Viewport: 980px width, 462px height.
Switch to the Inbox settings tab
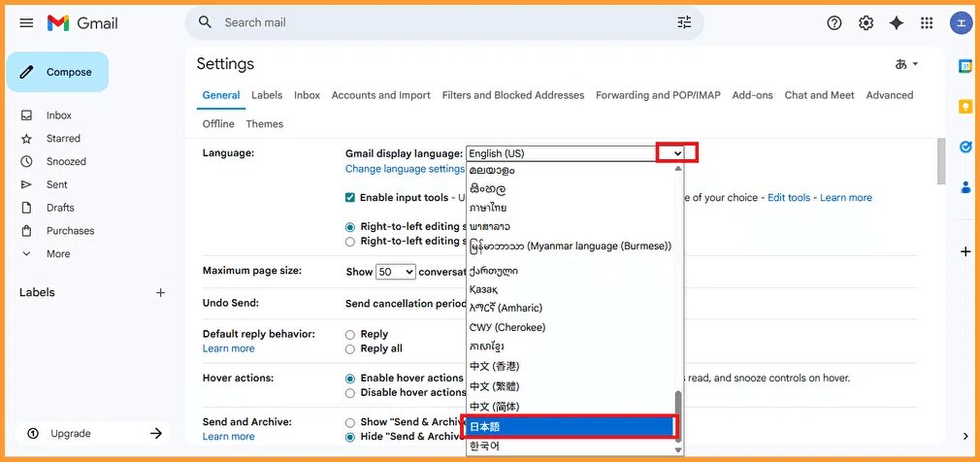coord(307,95)
